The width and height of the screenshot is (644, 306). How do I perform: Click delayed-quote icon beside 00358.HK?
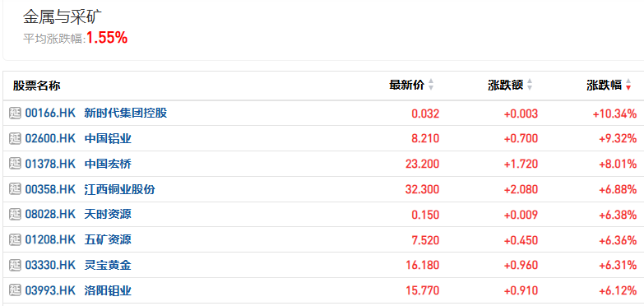tap(15, 189)
